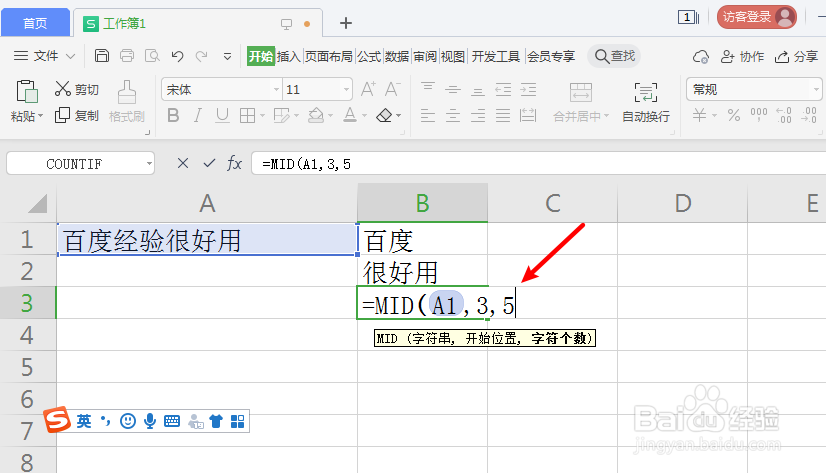Expand the number format 常规 dropdown
The height and width of the screenshot is (473, 826).
point(816,90)
